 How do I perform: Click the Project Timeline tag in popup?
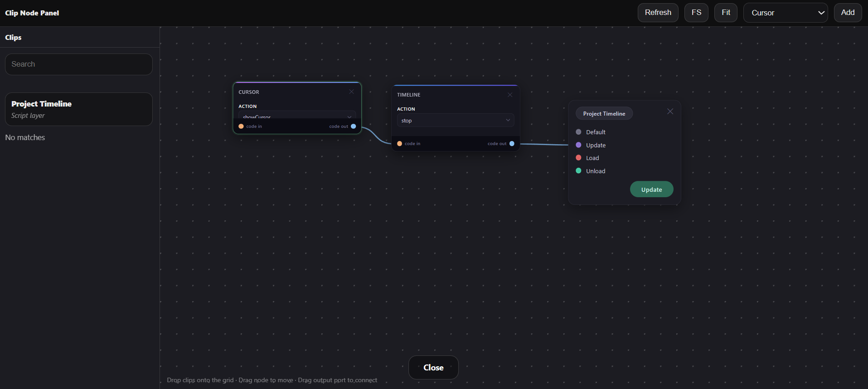pyautogui.click(x=604, y=114)
